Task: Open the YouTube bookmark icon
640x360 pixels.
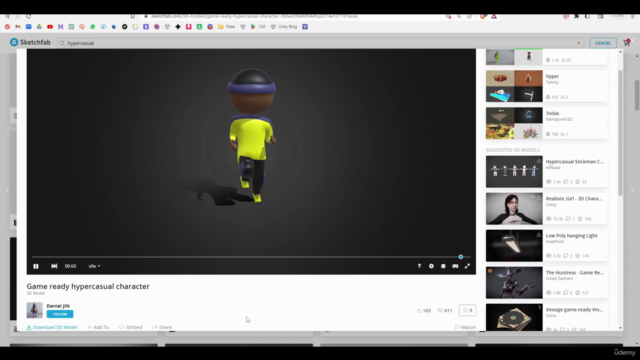Action: tap(50, 27)
